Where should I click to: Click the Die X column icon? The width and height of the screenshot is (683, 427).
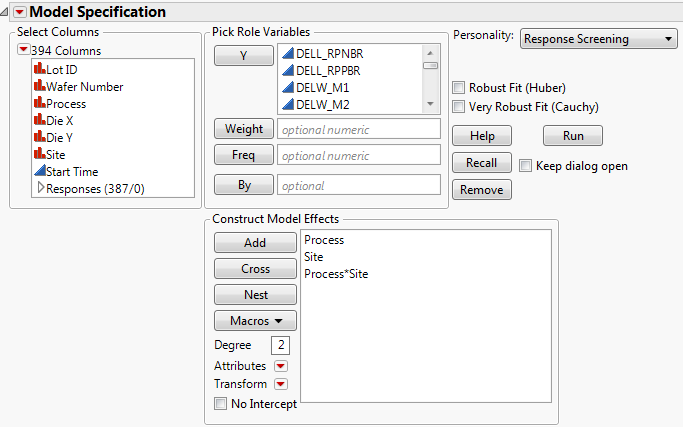39,120
